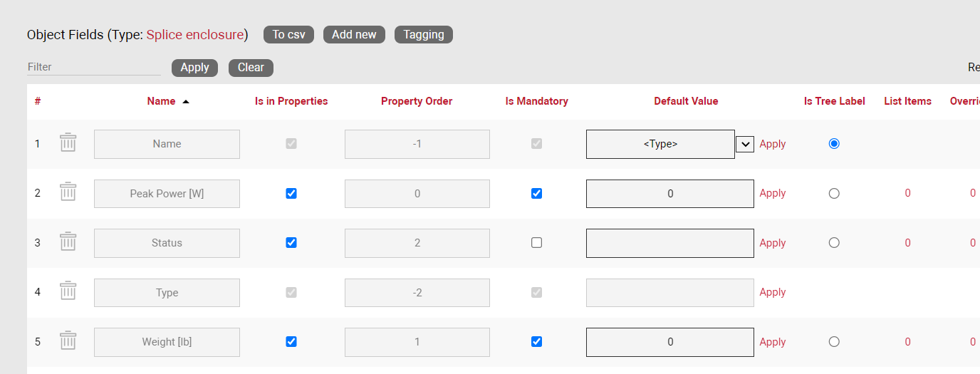Image resolution: width=980 pixels, height=374 pixels.
Task: Delete the Name field row trash icon
Action: (68, 142)
